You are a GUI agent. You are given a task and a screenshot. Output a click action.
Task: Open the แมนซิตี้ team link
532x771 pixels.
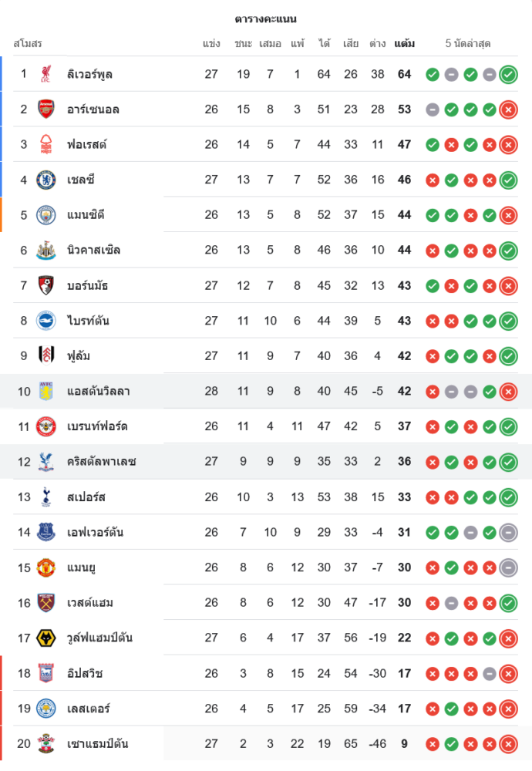pos(86,215)
